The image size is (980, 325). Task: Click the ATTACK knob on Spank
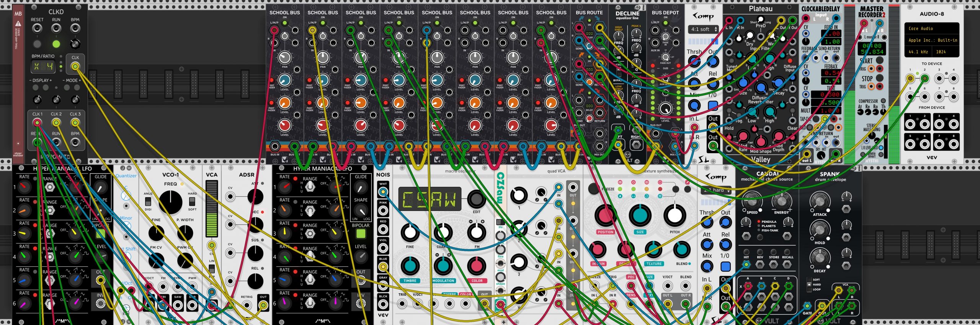coord(820,201)
